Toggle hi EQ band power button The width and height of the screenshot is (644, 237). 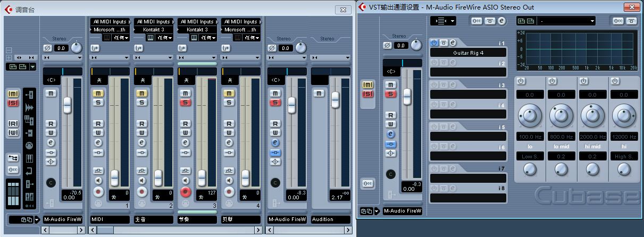(x=615, y=81)
